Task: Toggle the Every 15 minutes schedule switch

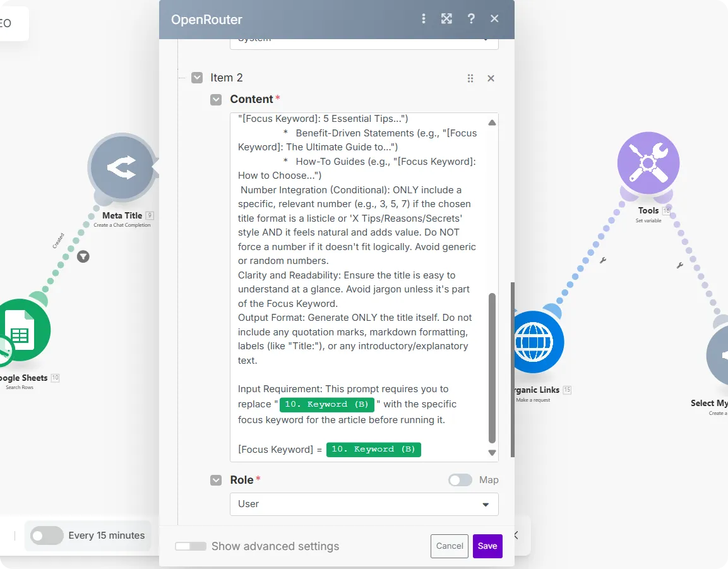Action: [x=47, y=536]
